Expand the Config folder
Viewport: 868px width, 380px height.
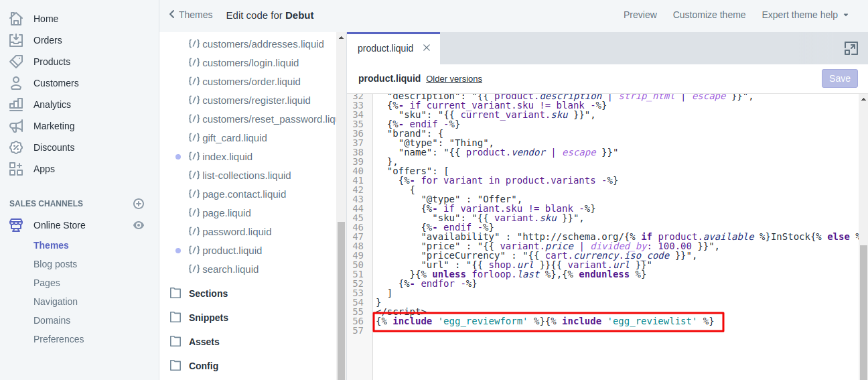204,366
